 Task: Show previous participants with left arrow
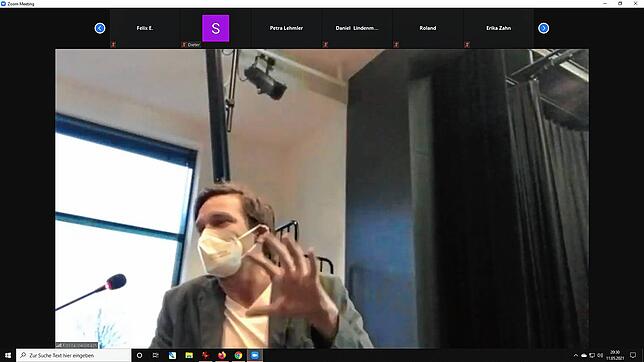coord(100,28)
